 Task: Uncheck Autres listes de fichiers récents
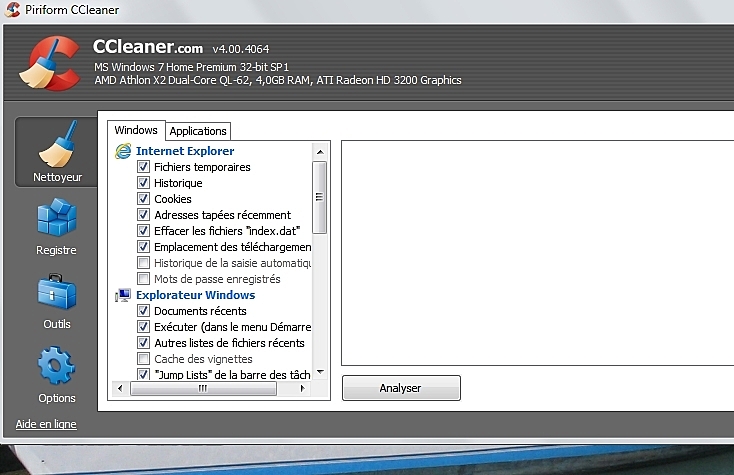pos(144,343)
